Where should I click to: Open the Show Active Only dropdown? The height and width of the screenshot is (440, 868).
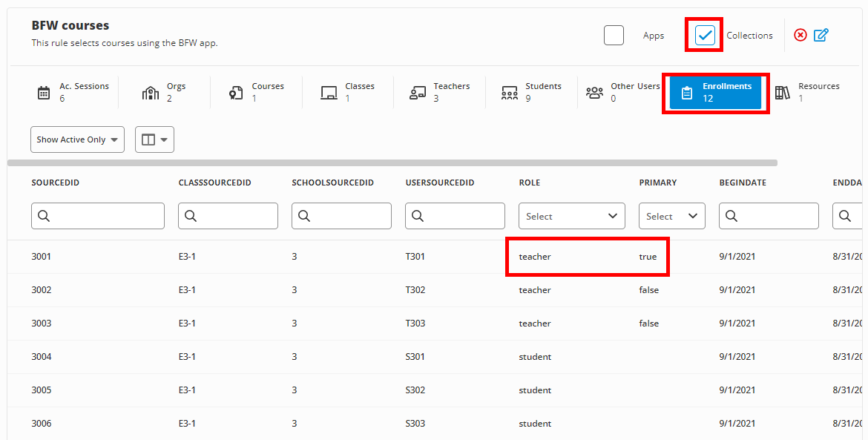coord(77,139)
